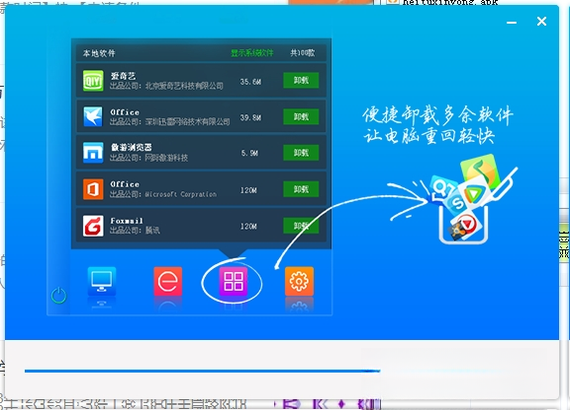Minimize the installer window
This screenshot has width=570, height=410.
(x=511, y=22)
